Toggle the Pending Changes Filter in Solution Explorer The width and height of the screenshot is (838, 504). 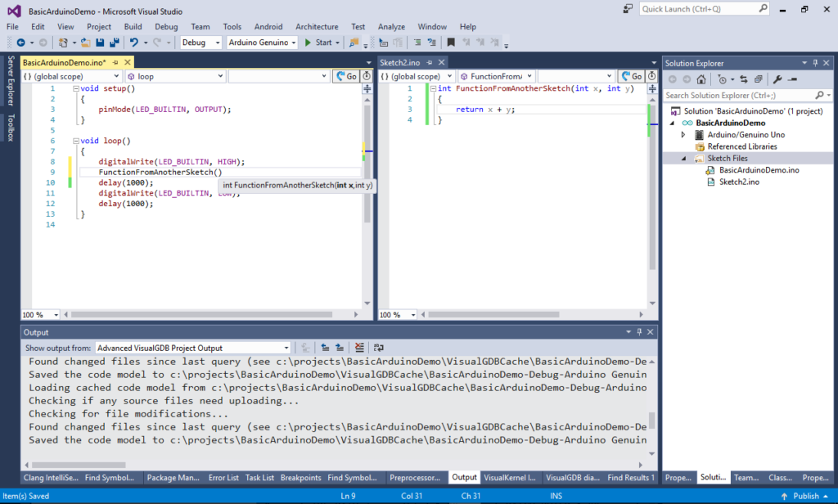(723, 79)
